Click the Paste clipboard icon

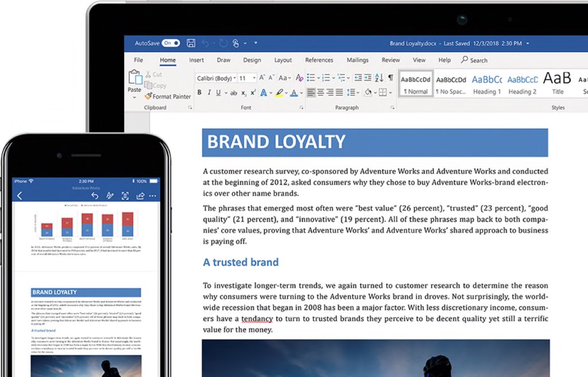pos(135,77)
